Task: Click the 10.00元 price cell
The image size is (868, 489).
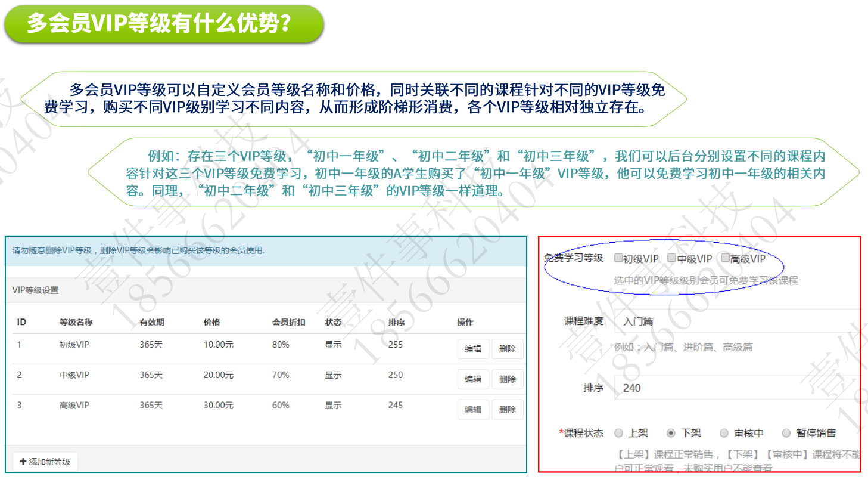Action: tap(219, 345)
